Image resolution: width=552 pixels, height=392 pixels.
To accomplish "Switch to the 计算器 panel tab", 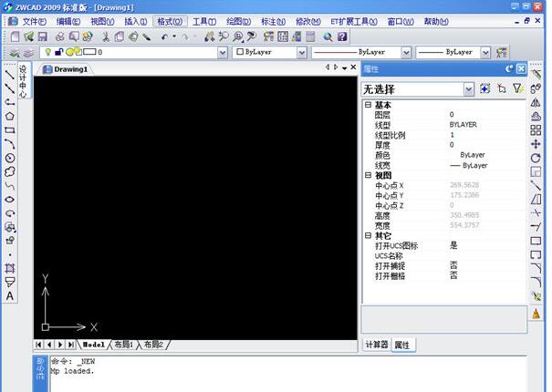I will [377, 345].
